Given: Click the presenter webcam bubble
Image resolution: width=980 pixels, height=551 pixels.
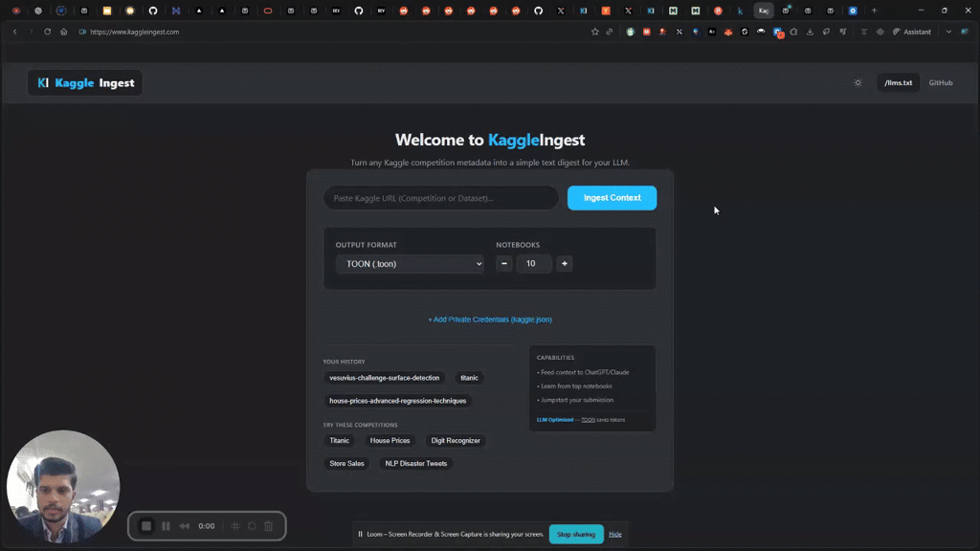Looking at the screenshot, I should point(62,486).
